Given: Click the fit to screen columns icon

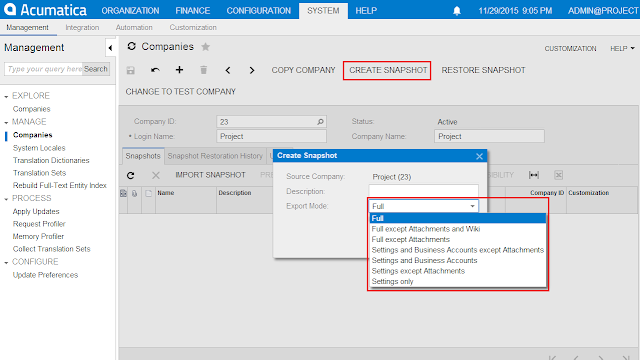Looking at the screenshot, I should pyautogui.click(x=534, y=175).
